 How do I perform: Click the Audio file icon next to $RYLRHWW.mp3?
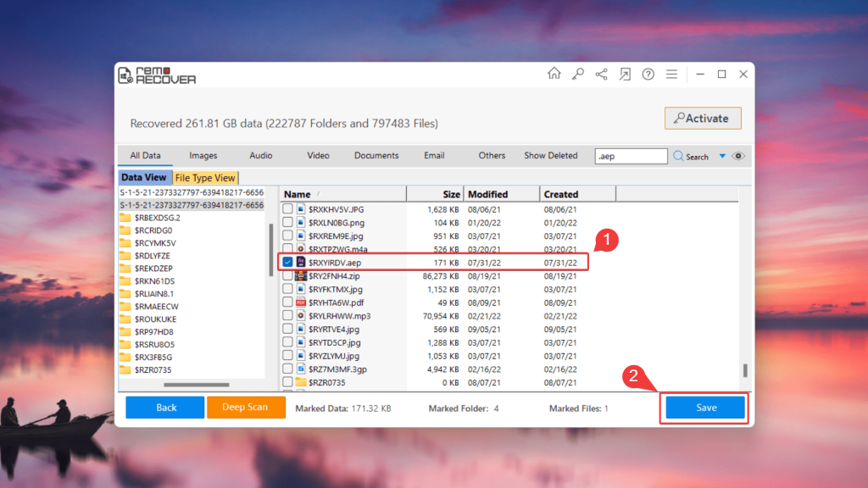click(299, 316)
